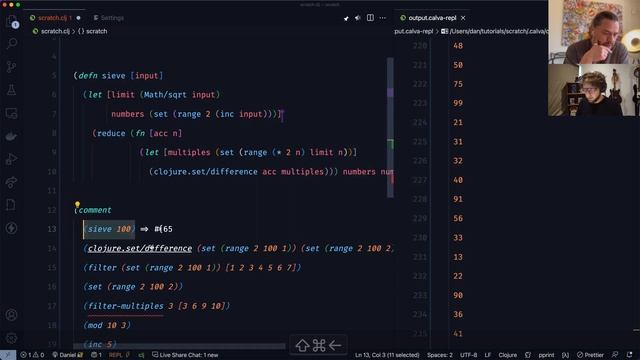Open the Testing beaker icon
Screen dimensions: 640x360
pos(11,90)
